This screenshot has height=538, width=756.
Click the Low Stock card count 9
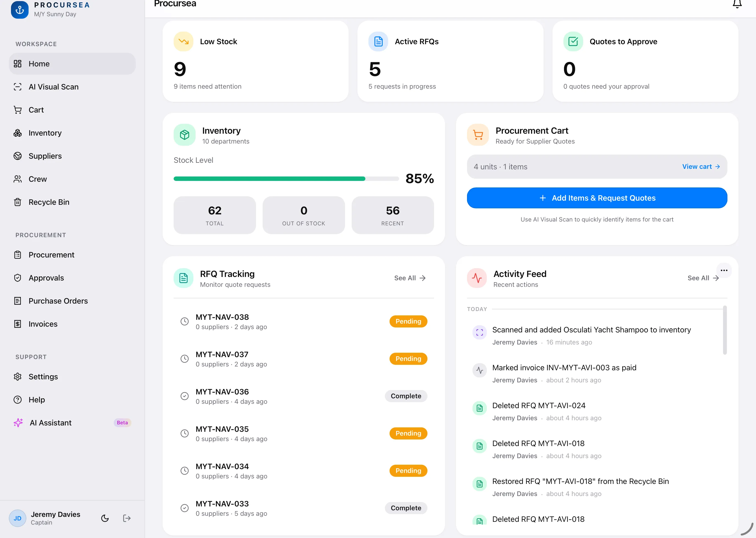[x=180, y=69]
